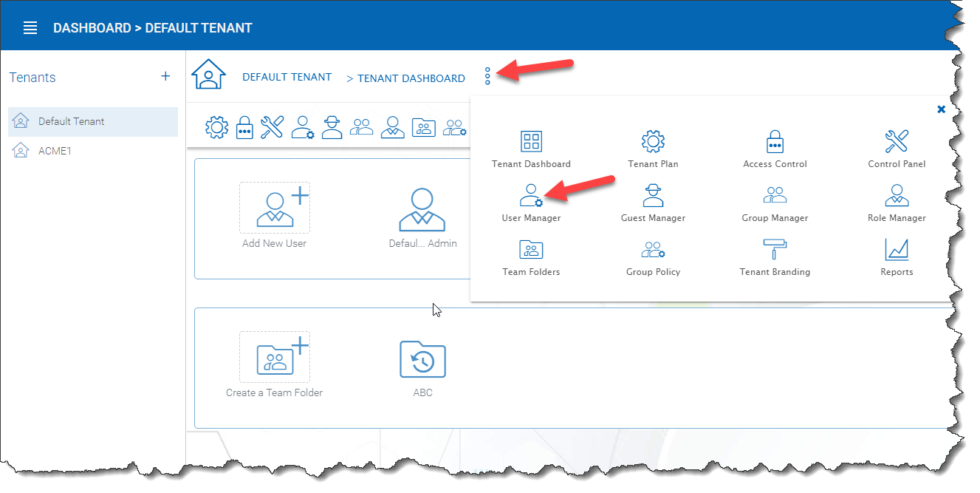Choose Role Manager in the popup menu
The image size is (980, 493).
[897, 203]
